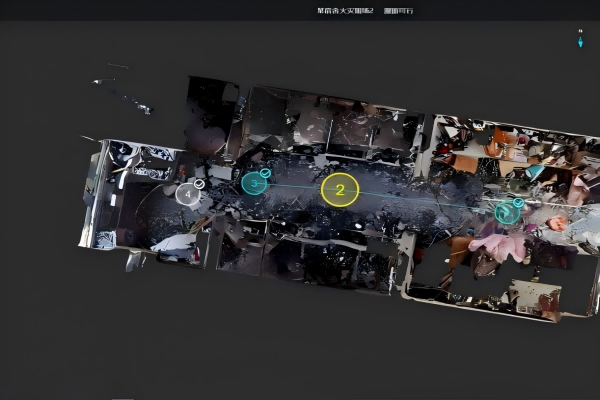Click path line right of waypoint 2
600x400 pixels.
420,198
